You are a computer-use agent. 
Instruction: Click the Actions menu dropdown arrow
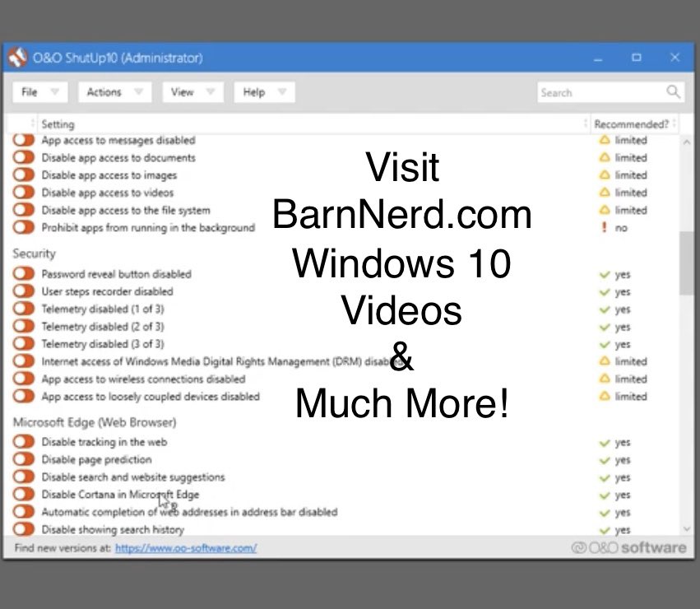click(138, 92)
